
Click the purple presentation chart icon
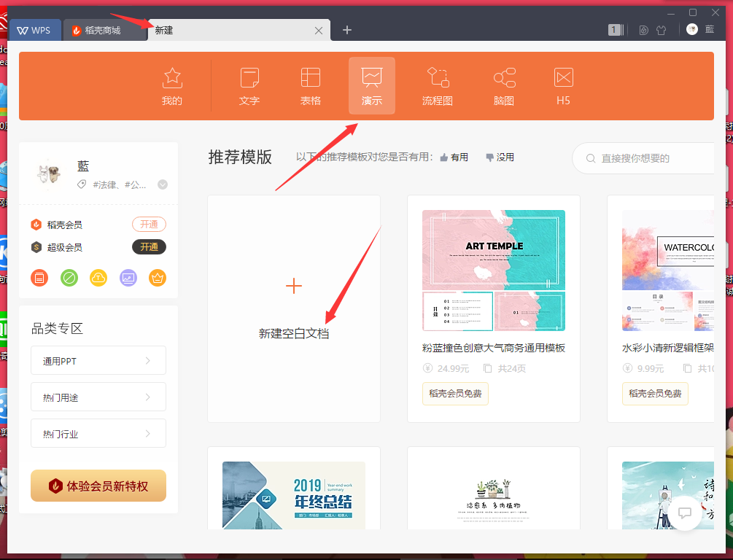128,278
